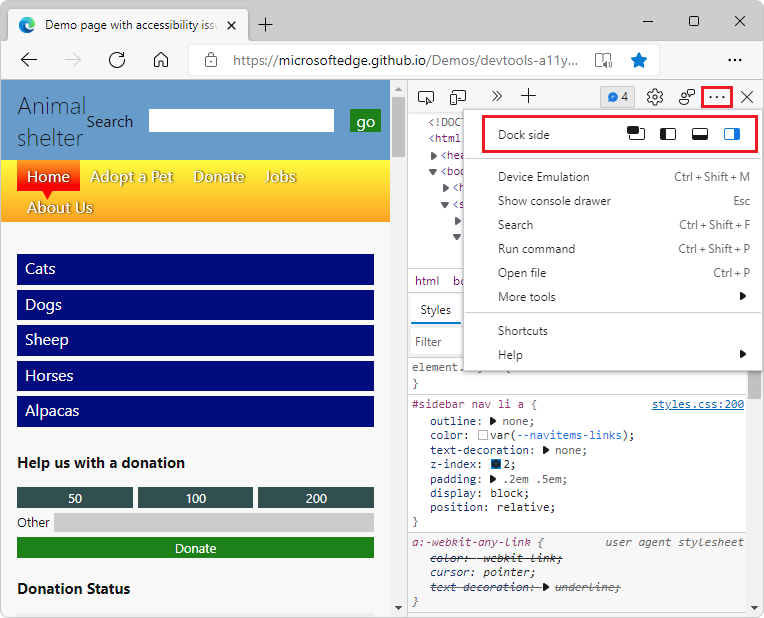Viewport: 764px width, 618px height.
Task: Open About Us navigation link
Action: coord(60,208)
